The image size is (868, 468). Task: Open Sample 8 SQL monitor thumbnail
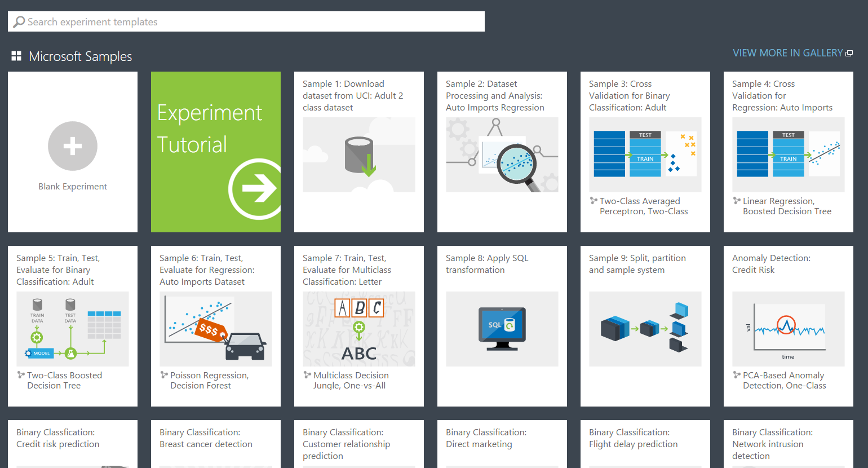[x=502, y=329]
